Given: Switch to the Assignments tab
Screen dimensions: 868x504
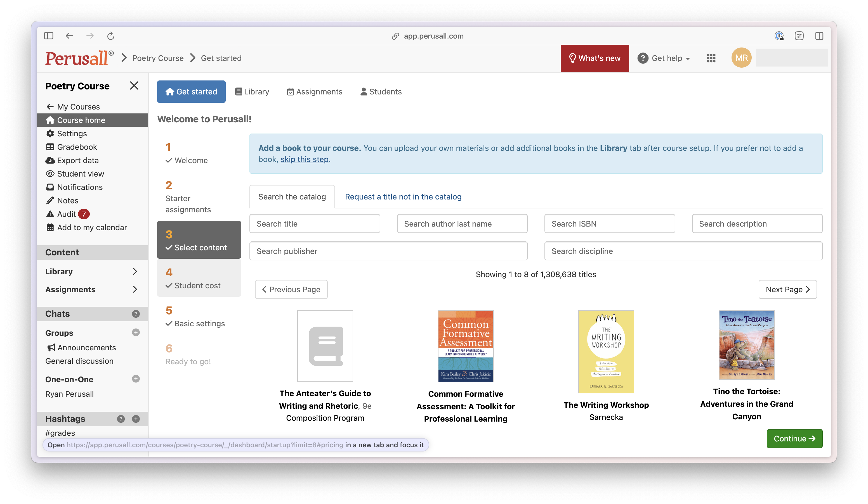Looking at the screenshot, I should (x=315, y=92).
